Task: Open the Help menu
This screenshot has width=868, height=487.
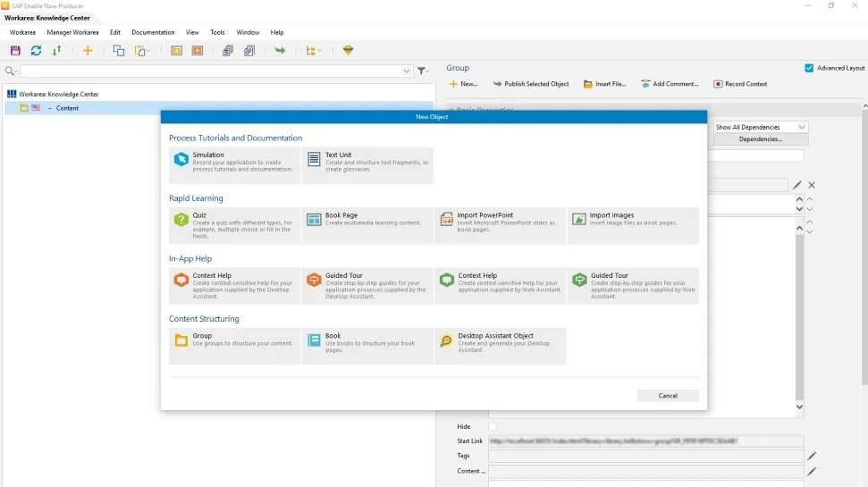Action: coord(277,32)
